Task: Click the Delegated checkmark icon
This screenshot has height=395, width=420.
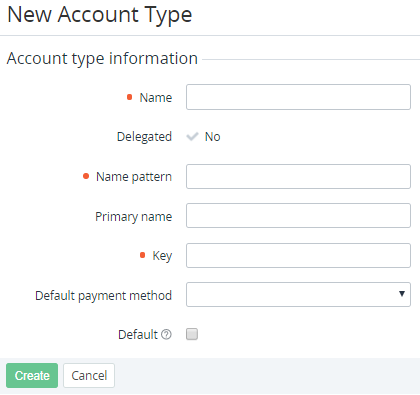Action: (192, 136)
